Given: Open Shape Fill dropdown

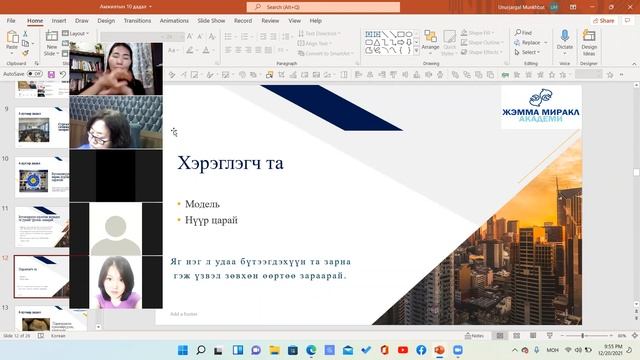Looking at the screenshot, I should click(478, 33).
